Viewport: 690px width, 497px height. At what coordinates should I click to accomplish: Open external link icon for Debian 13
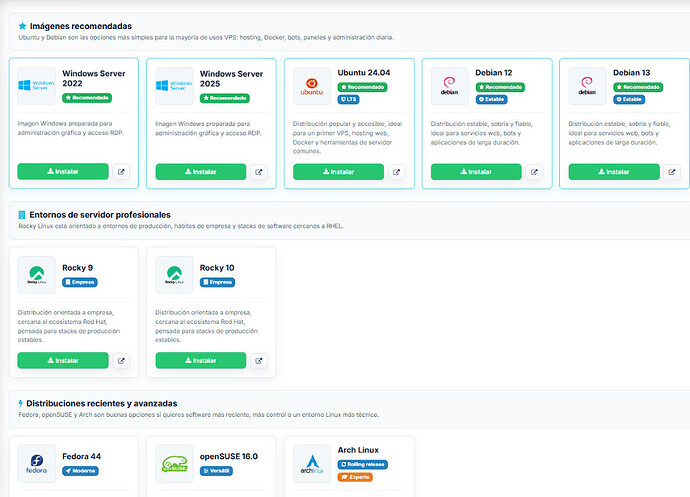tap(672, 172)
